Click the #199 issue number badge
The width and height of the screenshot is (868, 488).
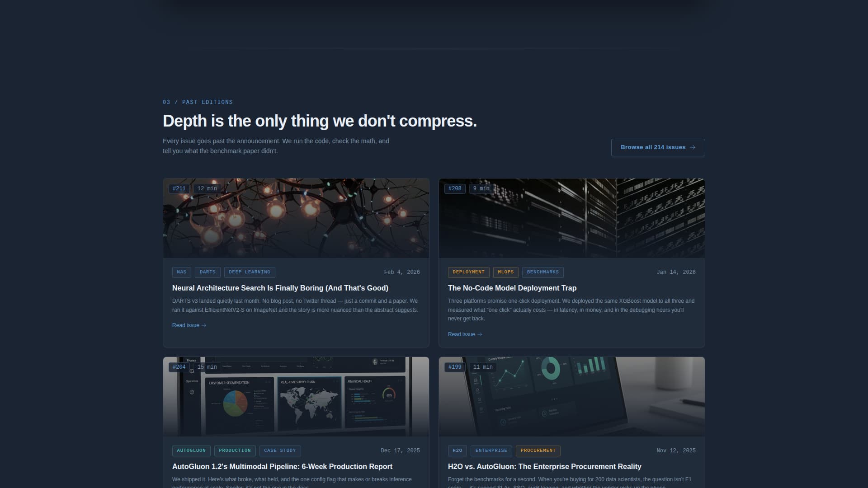(455, 367)
